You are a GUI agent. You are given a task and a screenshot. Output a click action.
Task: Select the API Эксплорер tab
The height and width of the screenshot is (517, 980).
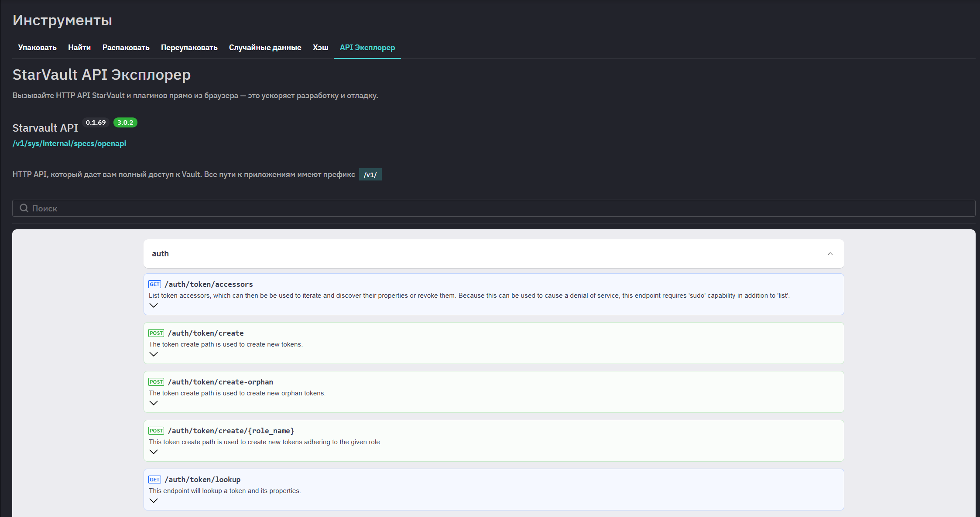[367, 48]
